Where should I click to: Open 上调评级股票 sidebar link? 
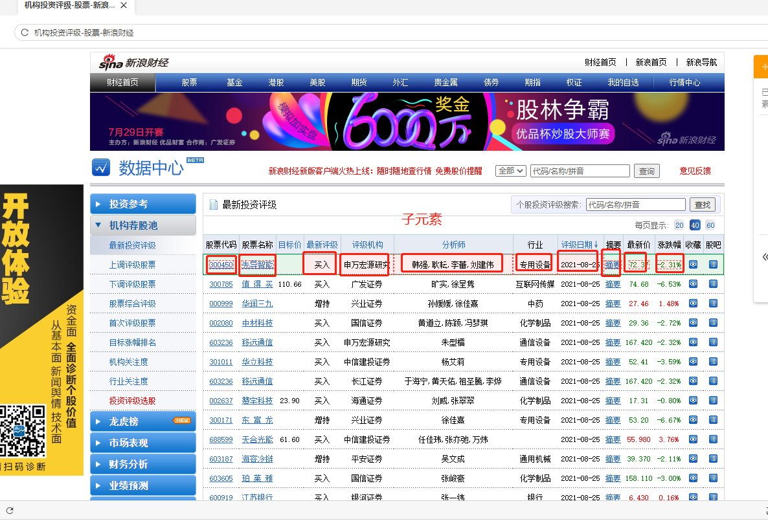coord(132,265)
